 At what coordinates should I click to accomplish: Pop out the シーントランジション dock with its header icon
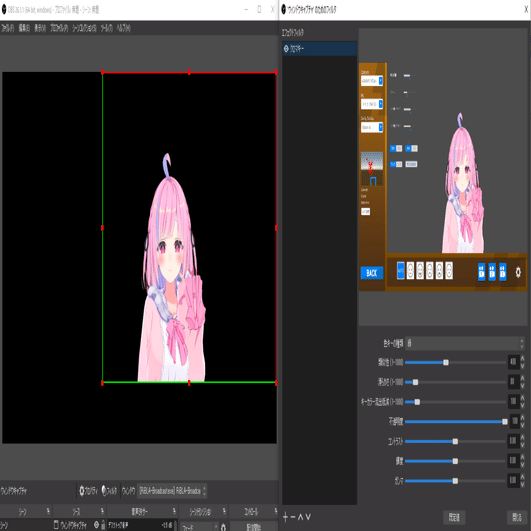(x=225, y=511)
